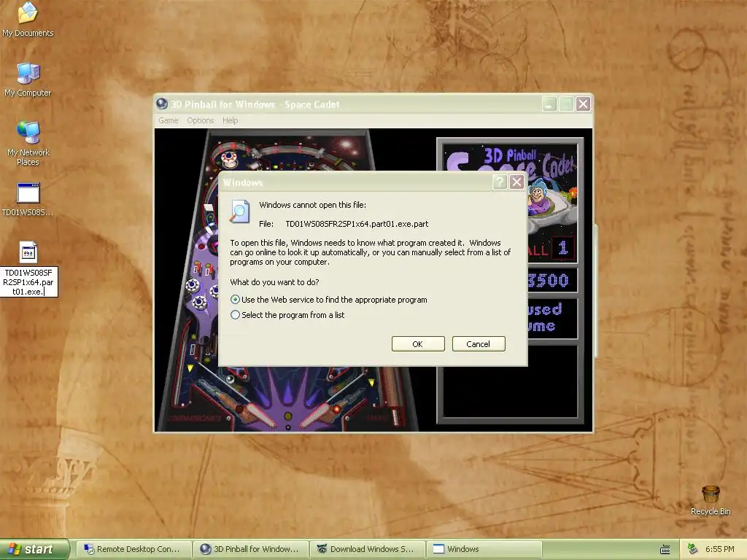Open the My Documents desktop icon

(x=28, y=19)
